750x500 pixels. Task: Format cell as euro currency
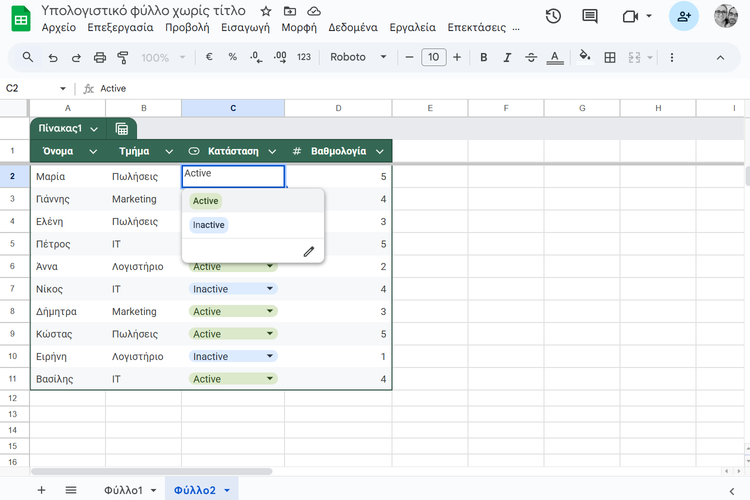209,57
